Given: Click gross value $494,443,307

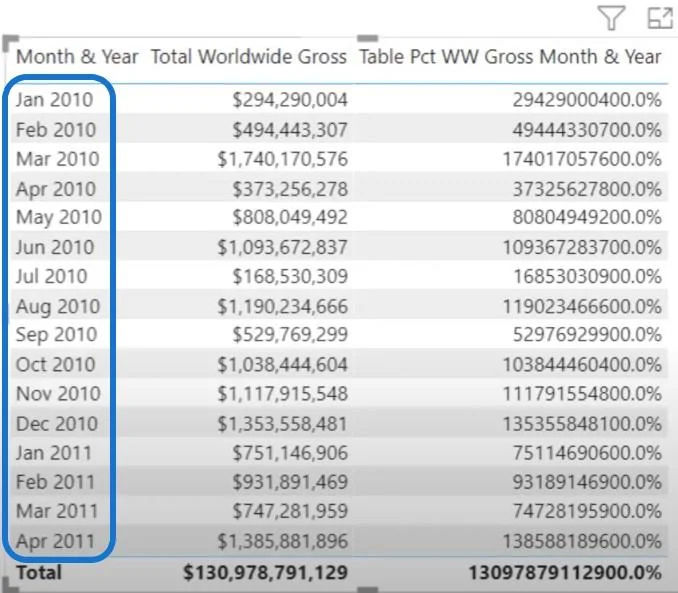Looking at the screenshot, I should coord(290,129).
